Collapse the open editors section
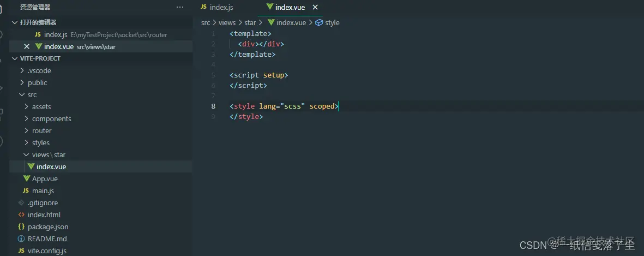This screenshot has width=644, height=256. pos(15,22)
